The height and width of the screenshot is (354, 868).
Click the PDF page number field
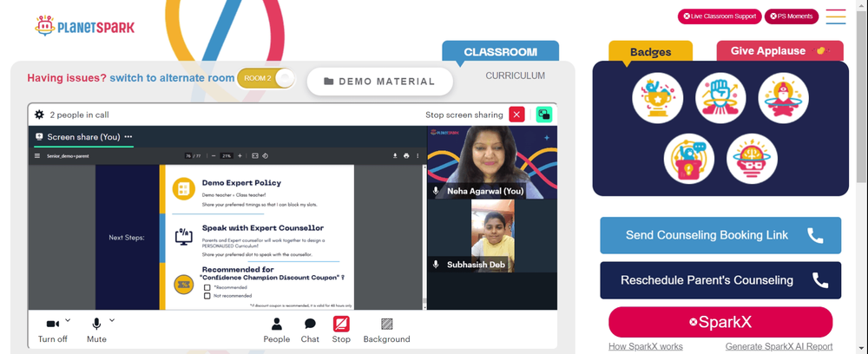(188, 156)
